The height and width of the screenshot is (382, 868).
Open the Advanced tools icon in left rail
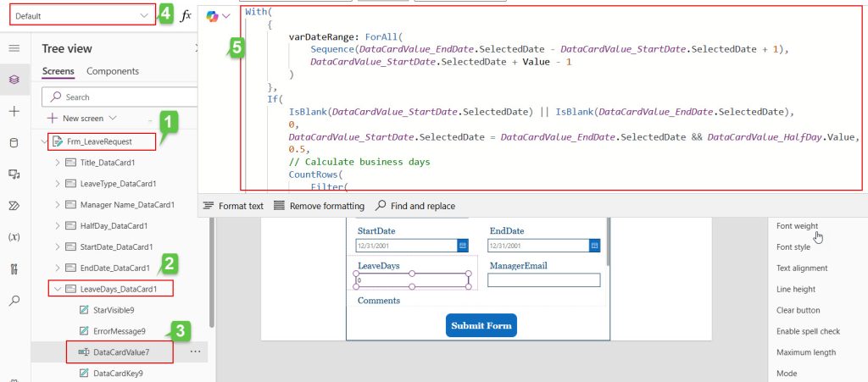(14, 269)
